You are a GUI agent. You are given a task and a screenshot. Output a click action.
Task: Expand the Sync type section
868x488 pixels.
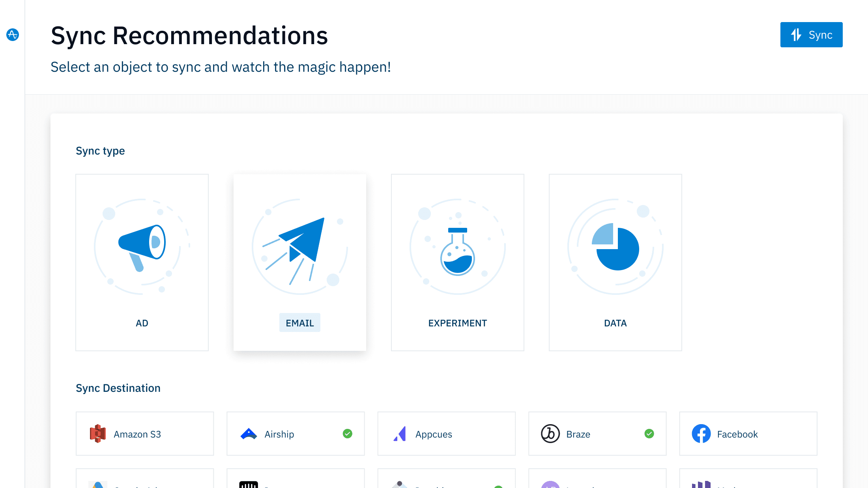tap(100, 151)
